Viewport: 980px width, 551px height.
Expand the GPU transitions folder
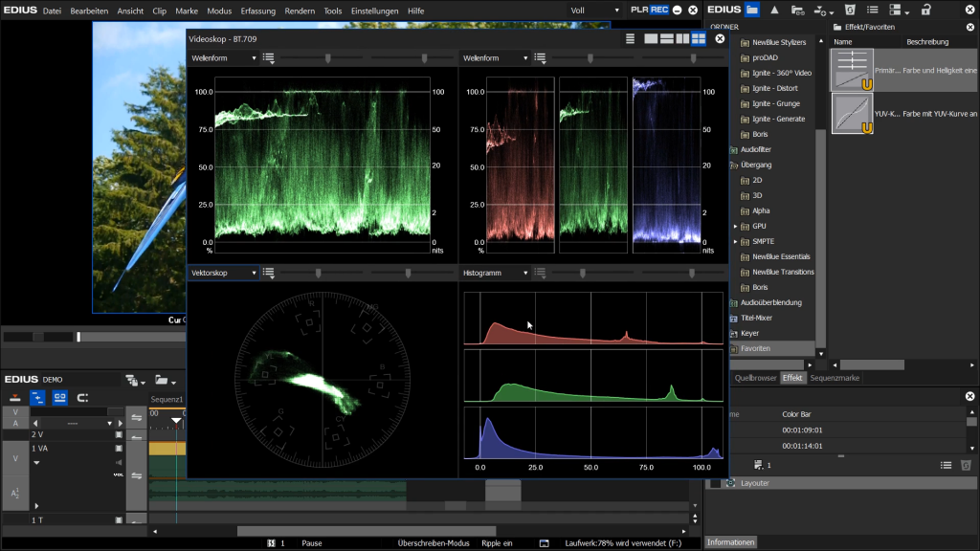[x=735, y=226]
